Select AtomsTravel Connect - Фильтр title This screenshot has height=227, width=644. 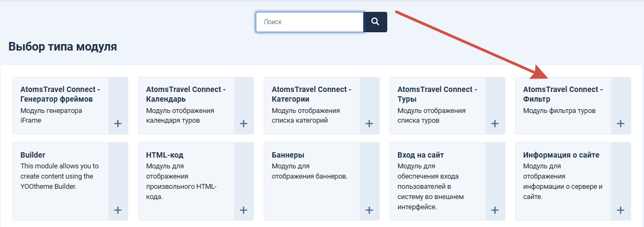563,94
